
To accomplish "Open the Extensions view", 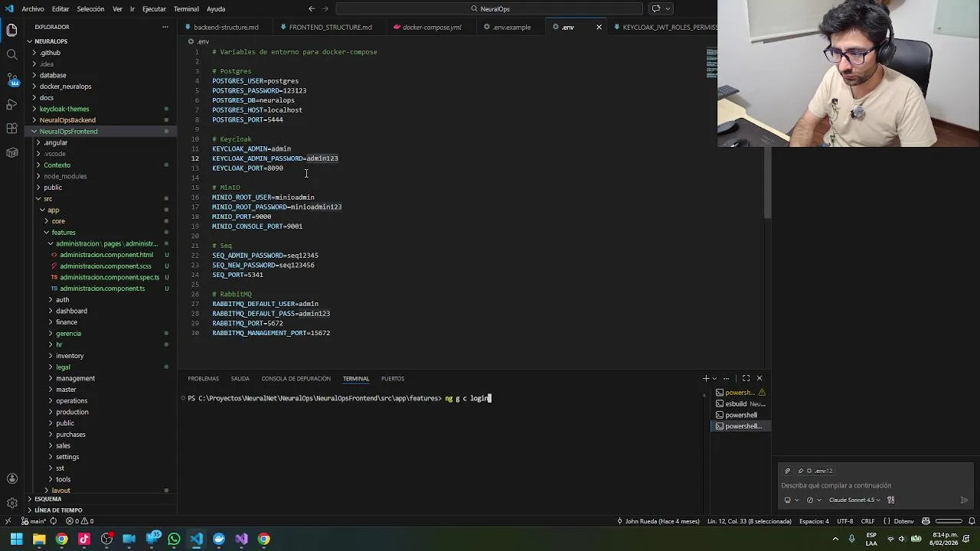I will (x=11, y=128).
